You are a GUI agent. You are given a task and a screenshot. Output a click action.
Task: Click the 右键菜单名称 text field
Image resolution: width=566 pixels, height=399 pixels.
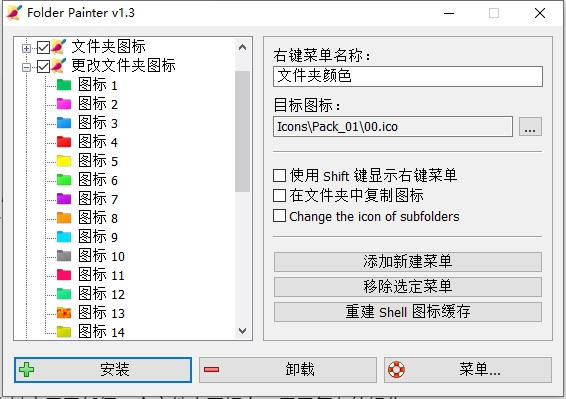tap(408, 76)
